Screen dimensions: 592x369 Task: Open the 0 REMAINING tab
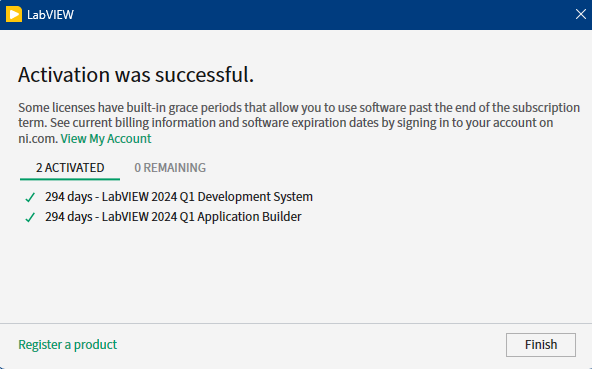[x=170, y=168]
